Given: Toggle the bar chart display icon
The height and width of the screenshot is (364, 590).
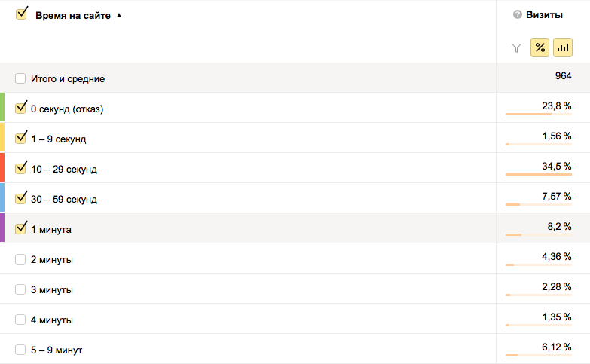Looking at the screenshot, I should point(563,47).
